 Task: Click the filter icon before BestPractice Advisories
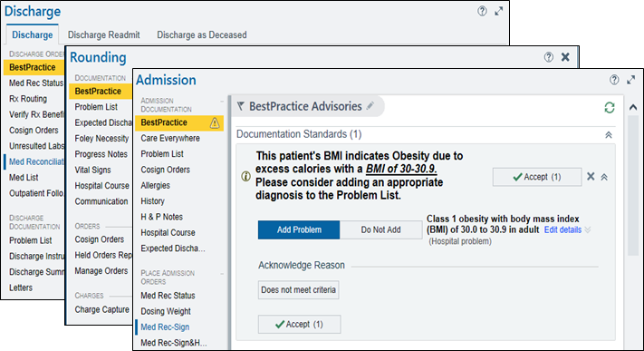(241, 106)
